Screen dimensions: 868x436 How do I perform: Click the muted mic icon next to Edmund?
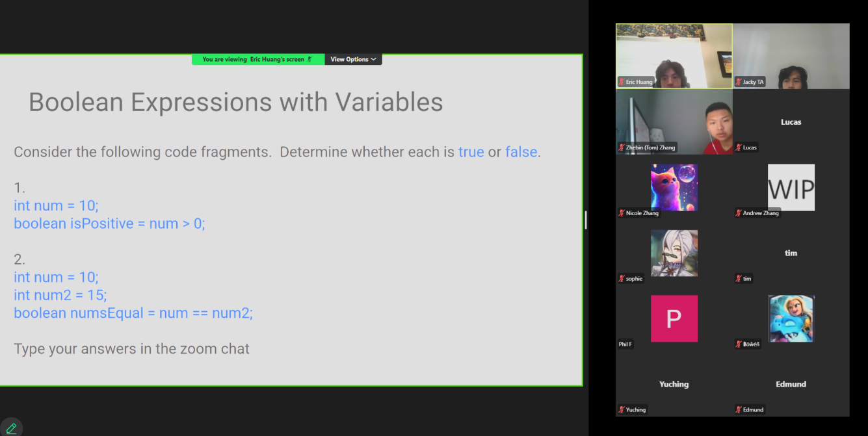pos(739,409)
